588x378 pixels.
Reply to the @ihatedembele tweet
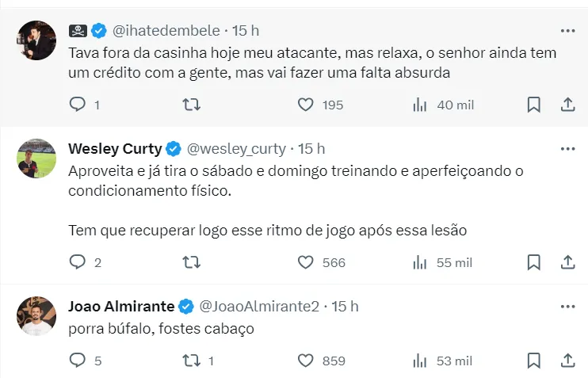pyautogui.click(x=78, y=105)
